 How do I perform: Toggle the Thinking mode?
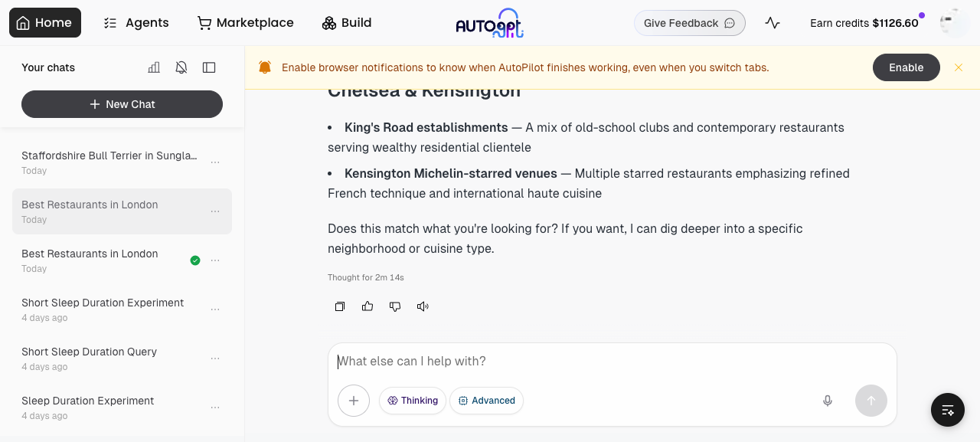[x=413, y=401]
